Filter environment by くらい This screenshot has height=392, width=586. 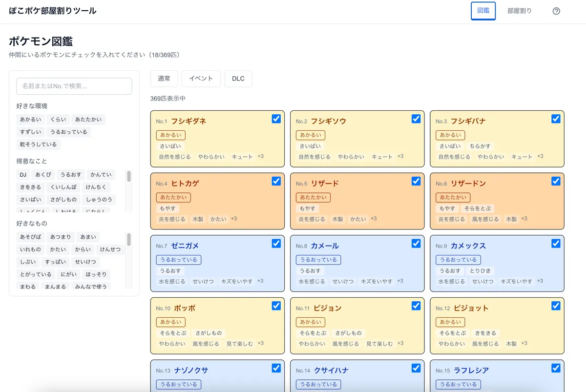point(58,120)
